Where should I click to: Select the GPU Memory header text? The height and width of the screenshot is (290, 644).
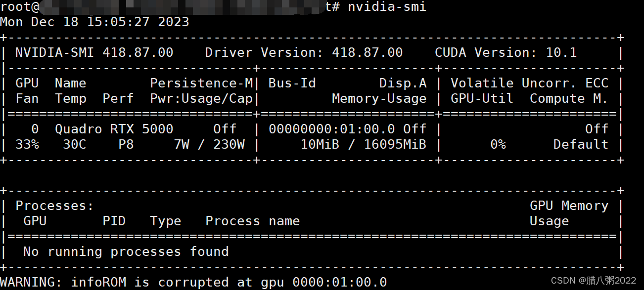[569, 206]
